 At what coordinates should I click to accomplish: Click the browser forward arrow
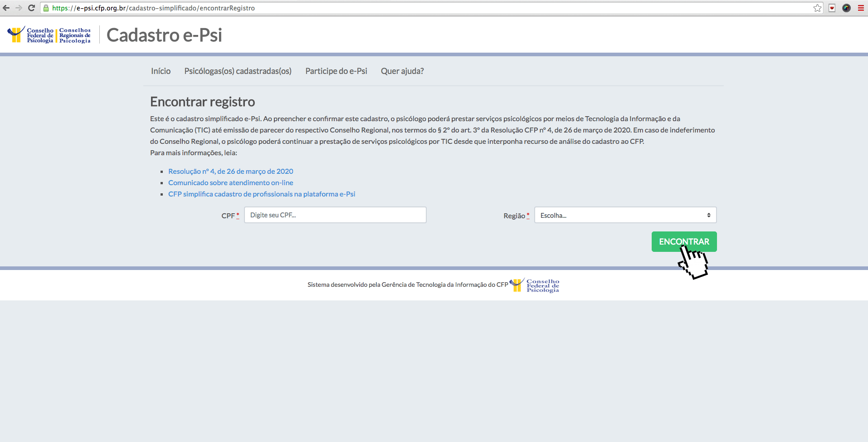click(19, 8)
